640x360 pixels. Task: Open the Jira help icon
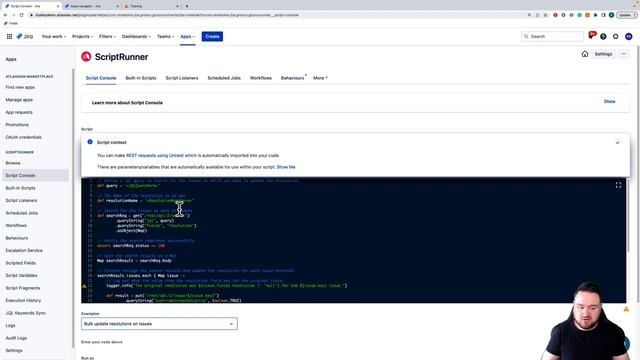point(603,36)
